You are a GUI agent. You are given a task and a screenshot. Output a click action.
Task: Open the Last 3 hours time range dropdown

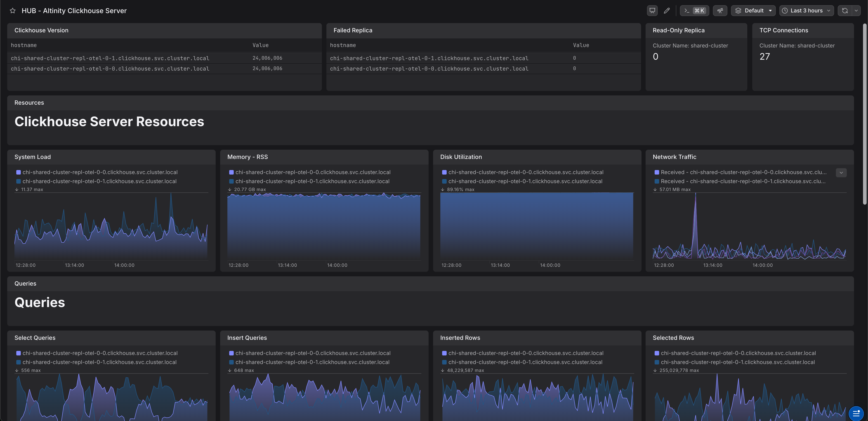pos(806,11)
